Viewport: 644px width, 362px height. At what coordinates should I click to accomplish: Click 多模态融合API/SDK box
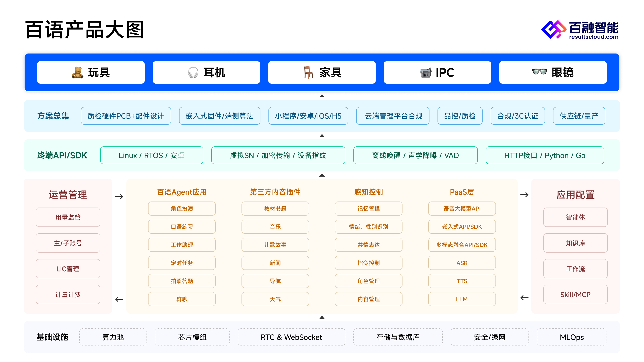click(462, 245)
